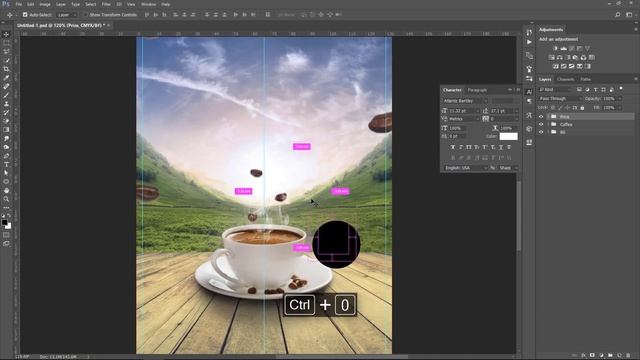Screen dimensions: 640x360
Task: Add a Hue/Saturation adjustment
Action: click(551, 57)
